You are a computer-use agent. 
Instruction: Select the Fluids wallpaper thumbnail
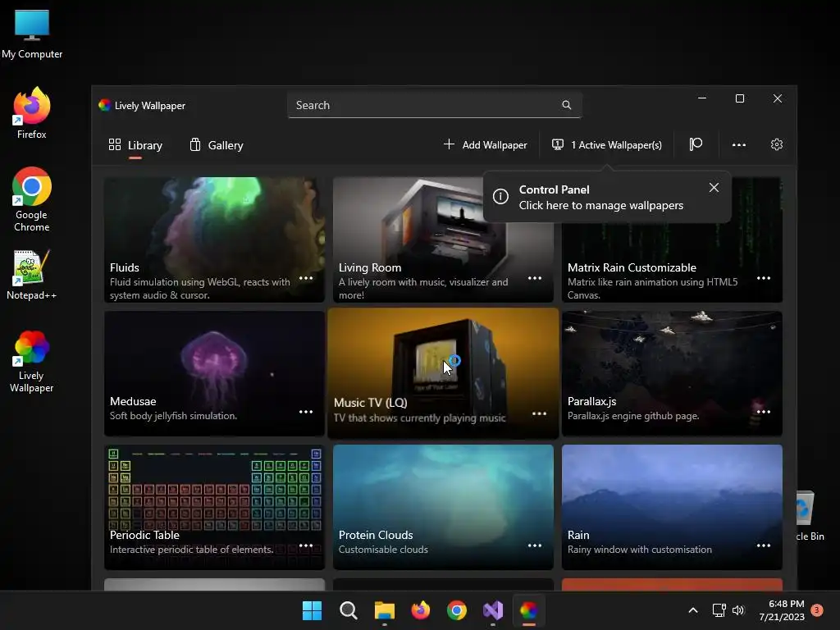click(x=214, y=240)
